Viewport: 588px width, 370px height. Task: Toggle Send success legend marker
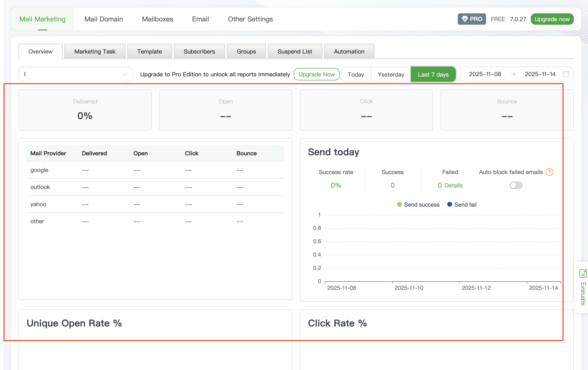point(399,204)
